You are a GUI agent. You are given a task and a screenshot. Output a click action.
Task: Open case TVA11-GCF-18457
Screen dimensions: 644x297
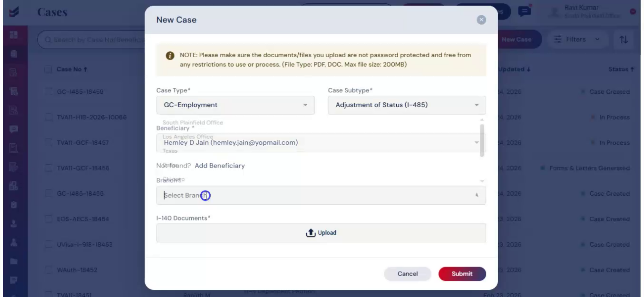83,143
